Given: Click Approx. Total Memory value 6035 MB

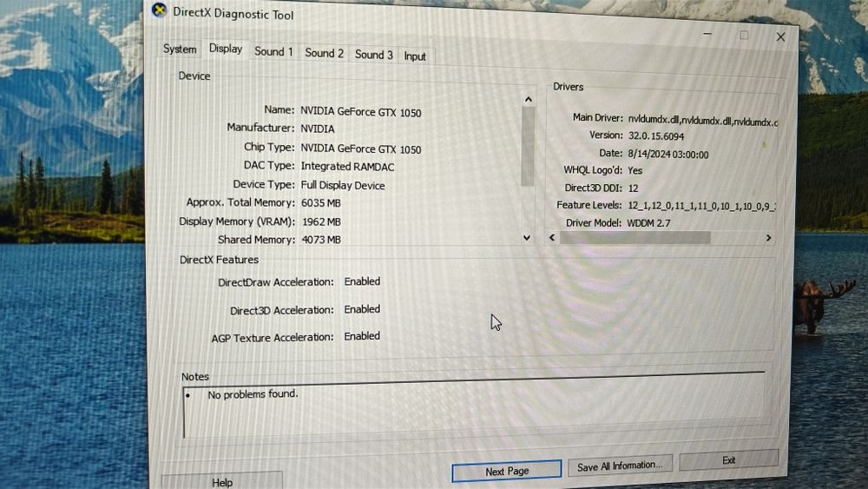Looking at the screenshot, I should [321, 203].
